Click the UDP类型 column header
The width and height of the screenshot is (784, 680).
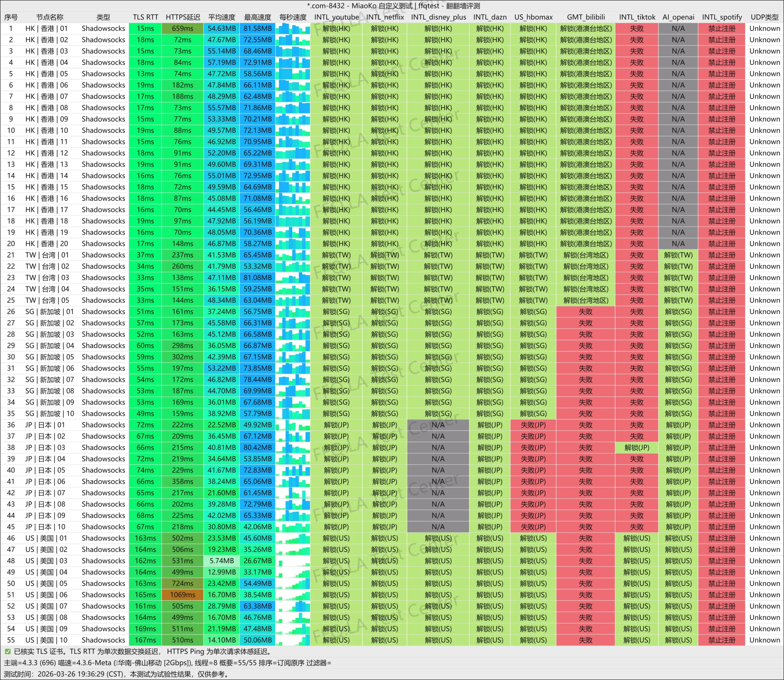click(x=764, y=17)
